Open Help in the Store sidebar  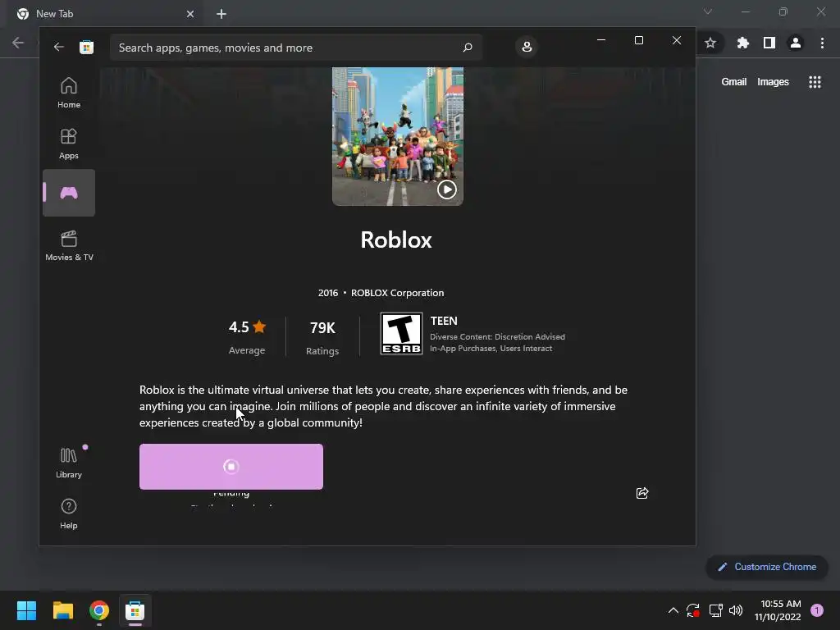click(69, 514)
